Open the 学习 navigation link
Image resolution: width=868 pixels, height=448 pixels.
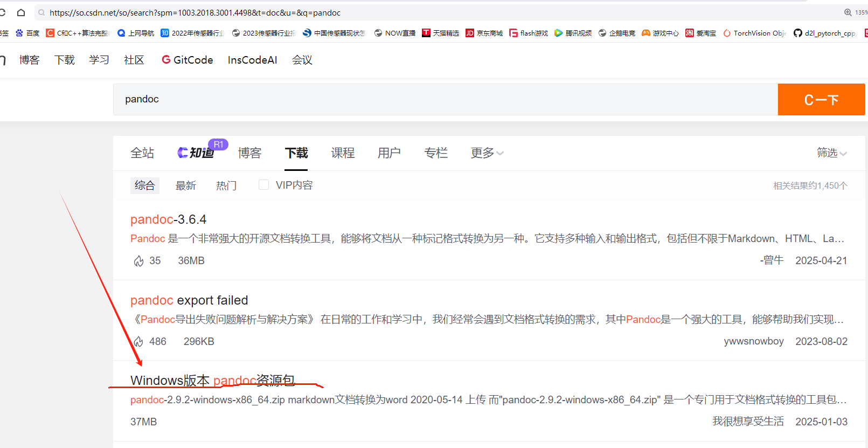click(99, 60)
